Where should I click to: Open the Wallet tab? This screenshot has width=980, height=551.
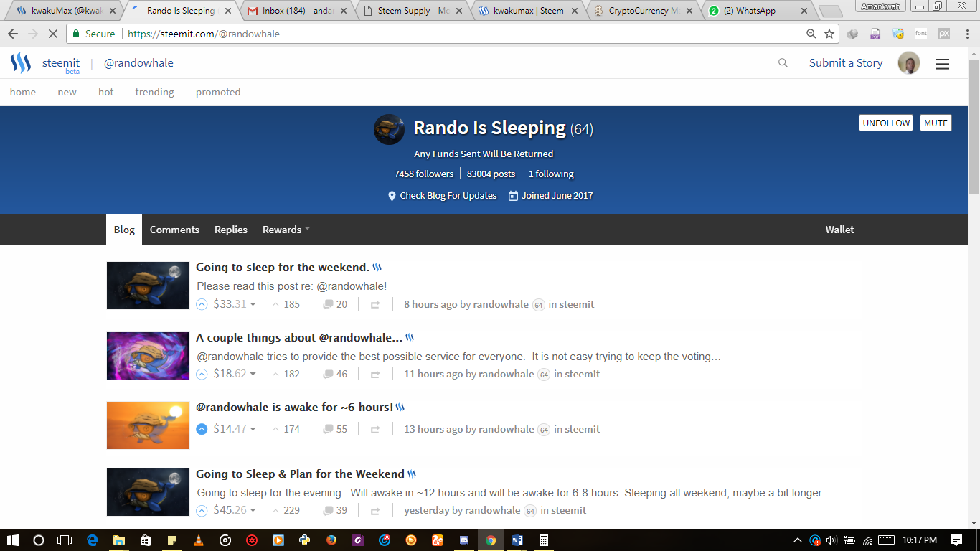pos(839,230)
